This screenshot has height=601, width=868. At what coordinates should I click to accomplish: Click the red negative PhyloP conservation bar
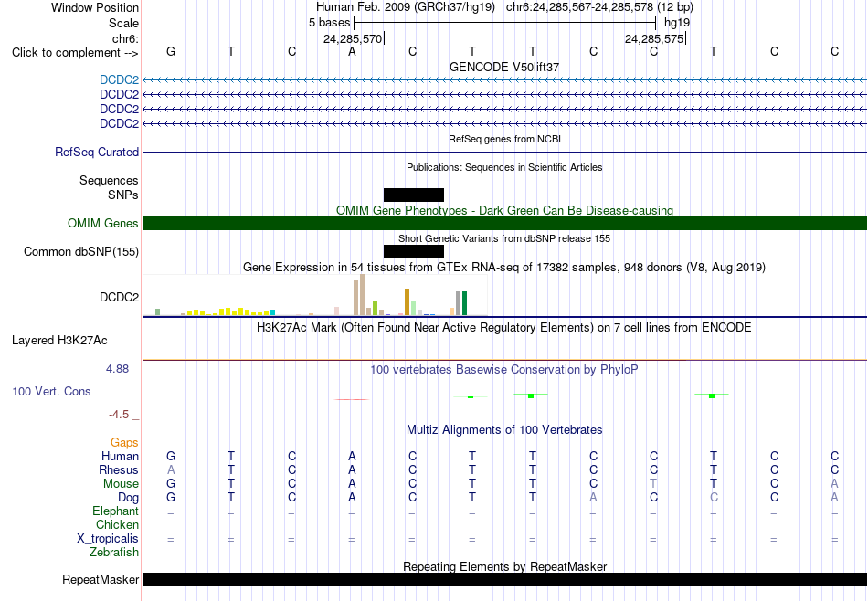tap(352, 399)
